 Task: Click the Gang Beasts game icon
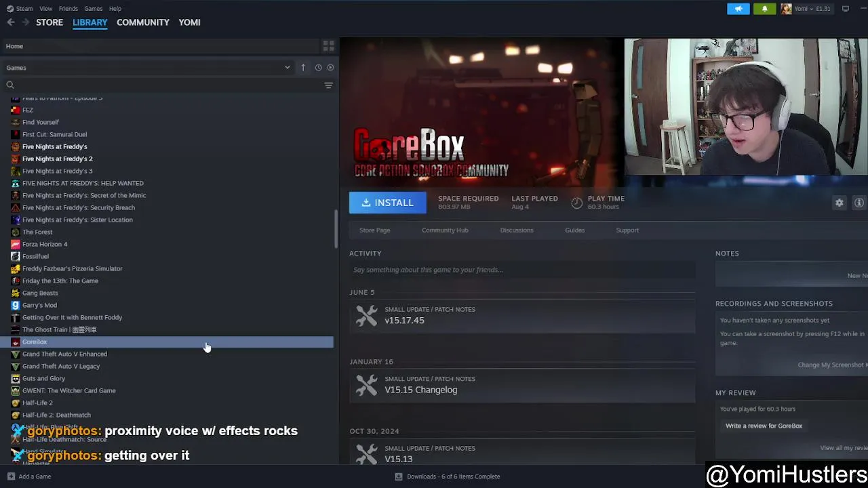[15, 293]
